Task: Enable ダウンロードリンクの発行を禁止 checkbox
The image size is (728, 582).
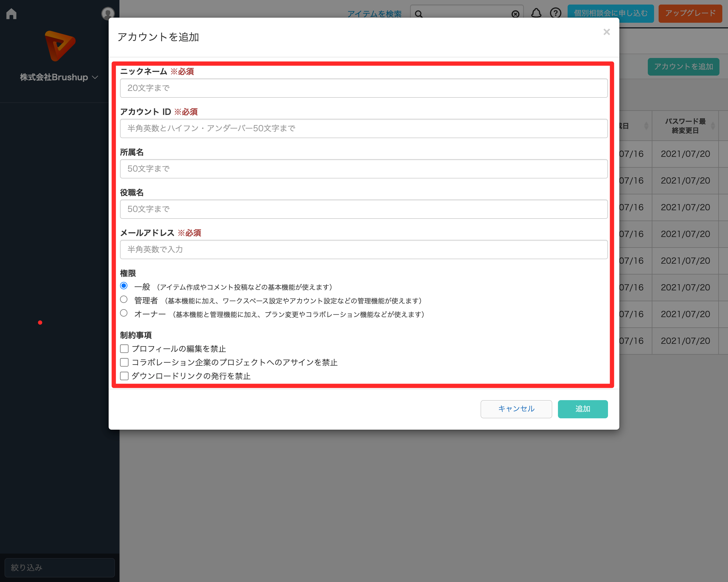Action: [124, 376]
